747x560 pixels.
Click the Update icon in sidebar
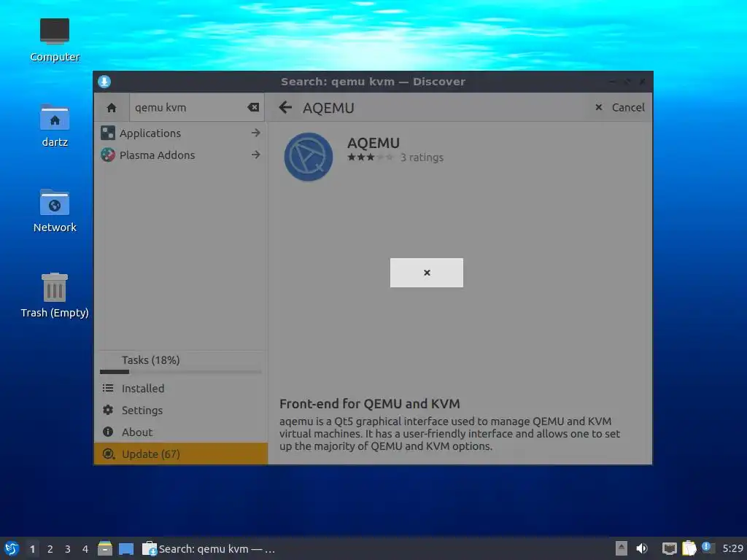pos(109,454)
